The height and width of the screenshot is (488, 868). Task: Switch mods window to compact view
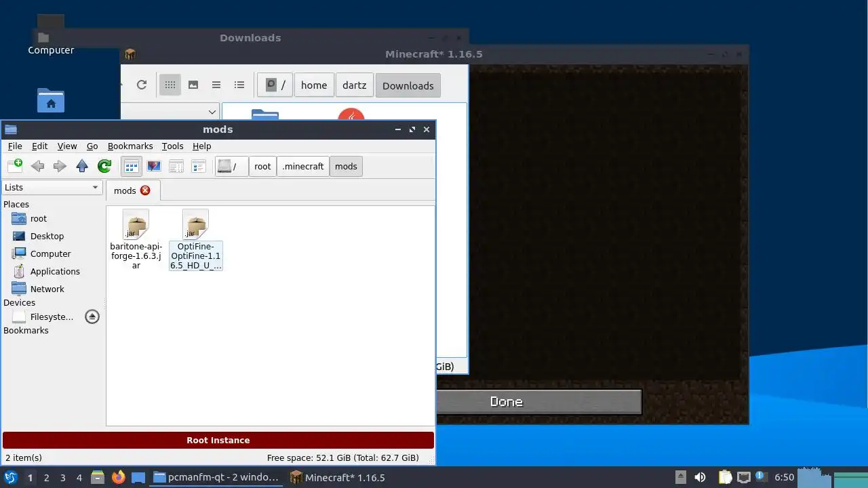point(176,166)
